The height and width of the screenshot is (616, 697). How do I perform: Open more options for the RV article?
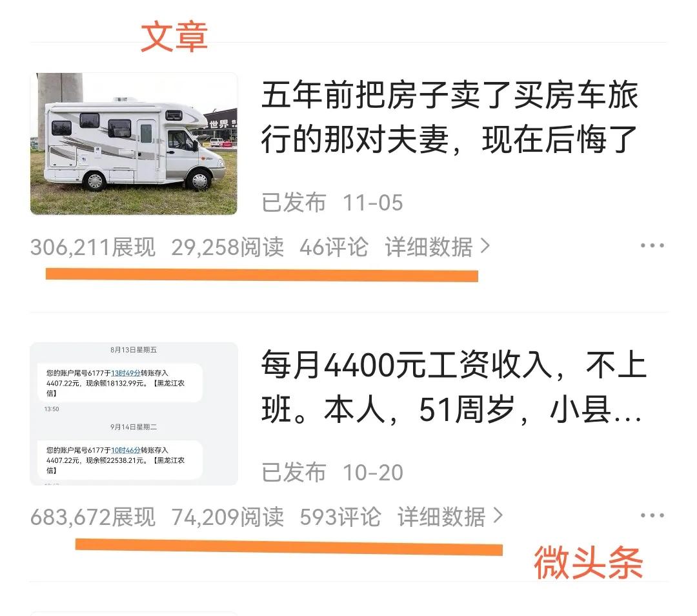(652, 245)
